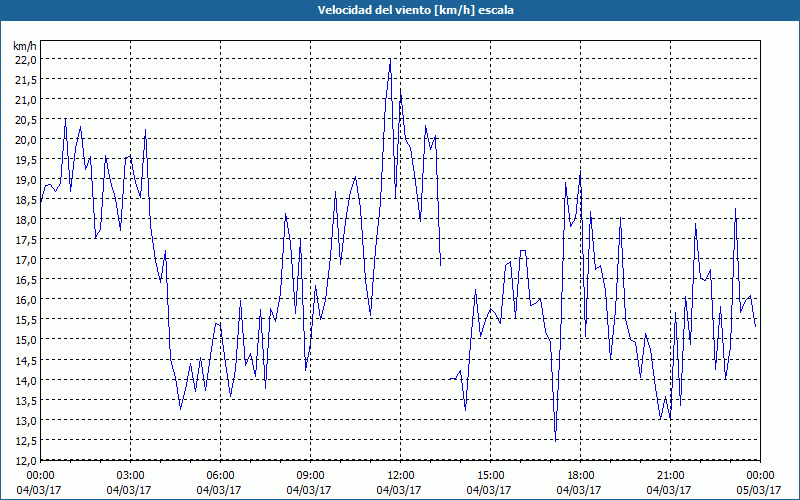
Task: Select the "14,5" y-axis label
Action: 26,360
